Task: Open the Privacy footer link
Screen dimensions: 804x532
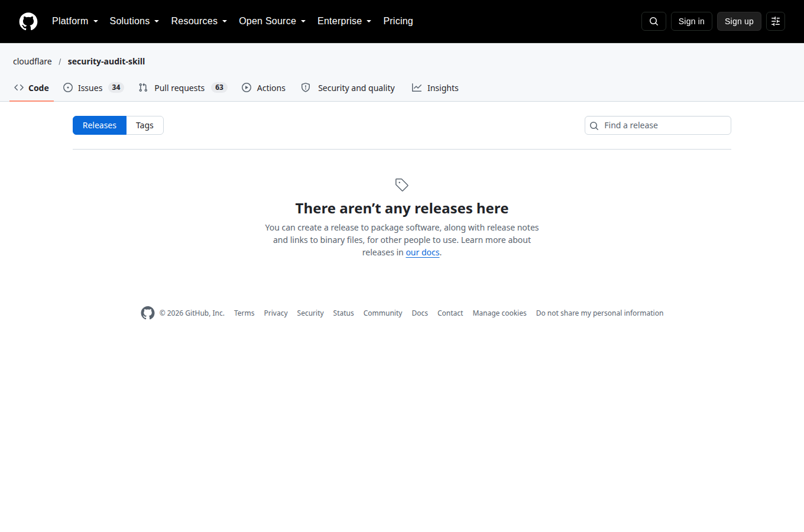Action: (x=275, y=313)
